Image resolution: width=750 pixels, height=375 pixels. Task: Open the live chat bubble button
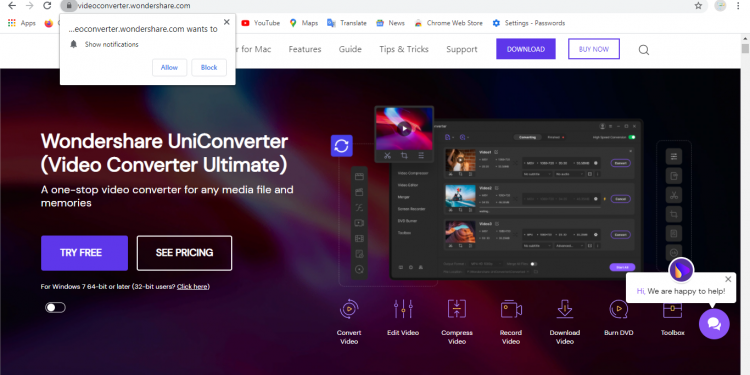(x=714, y=324)
